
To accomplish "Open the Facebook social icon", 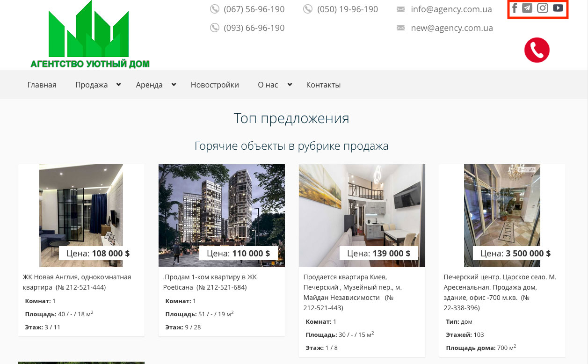I will tap(515, 8).
